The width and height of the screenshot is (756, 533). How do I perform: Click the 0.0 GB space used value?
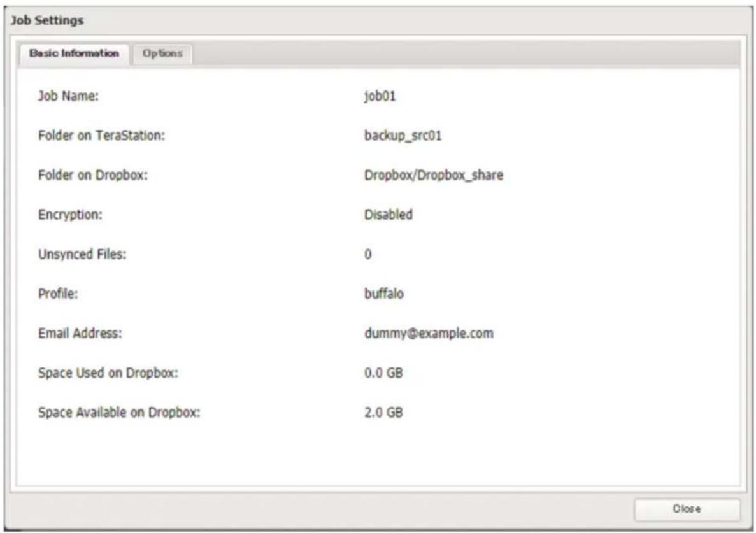point(383,373)
